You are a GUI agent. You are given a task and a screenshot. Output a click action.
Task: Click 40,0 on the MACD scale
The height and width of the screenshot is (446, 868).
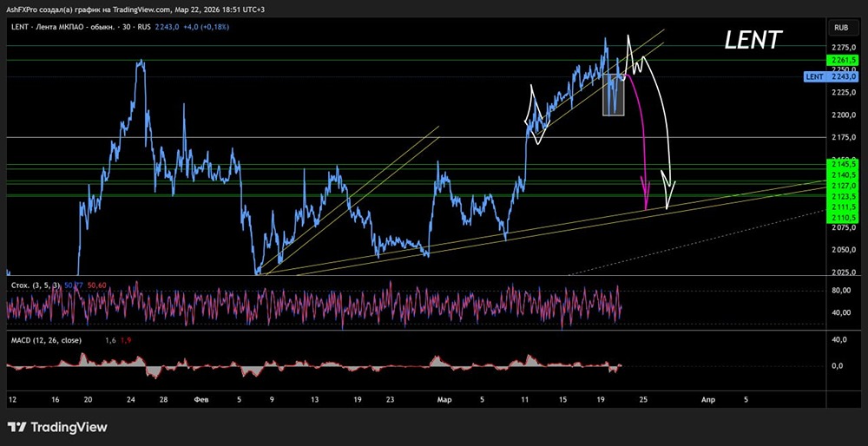(839, 340)
